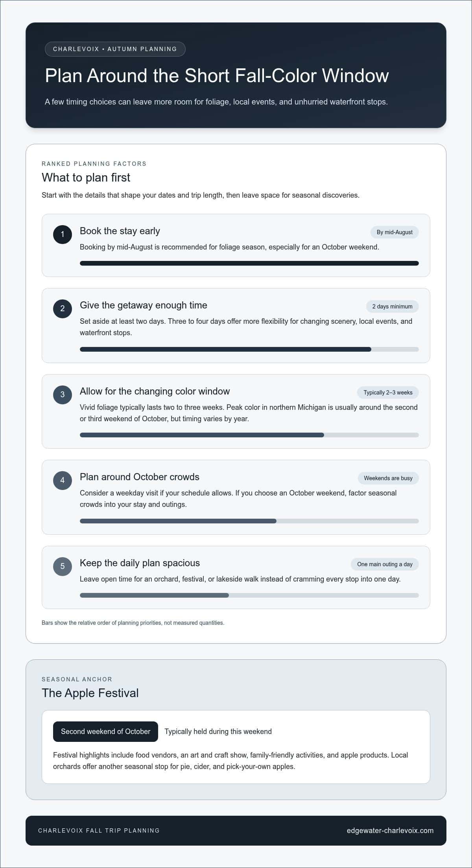
Task: Click the 'Book the stay early' progress bar
Action: click(249, 263)
